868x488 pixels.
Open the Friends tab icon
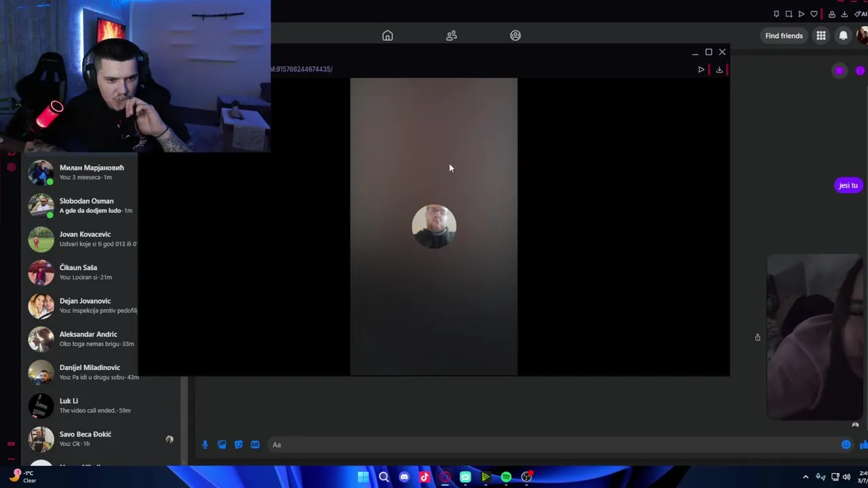(x=452, y=35)
